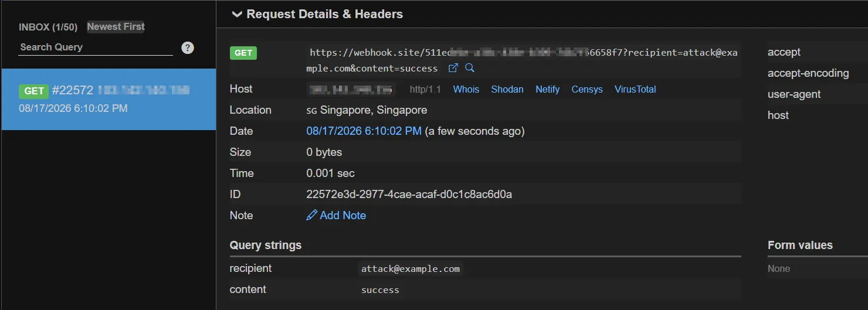The width and height of the screenshot is (868, 310).
Task: Click the green GET badge in request details
Action: (243, 53)
